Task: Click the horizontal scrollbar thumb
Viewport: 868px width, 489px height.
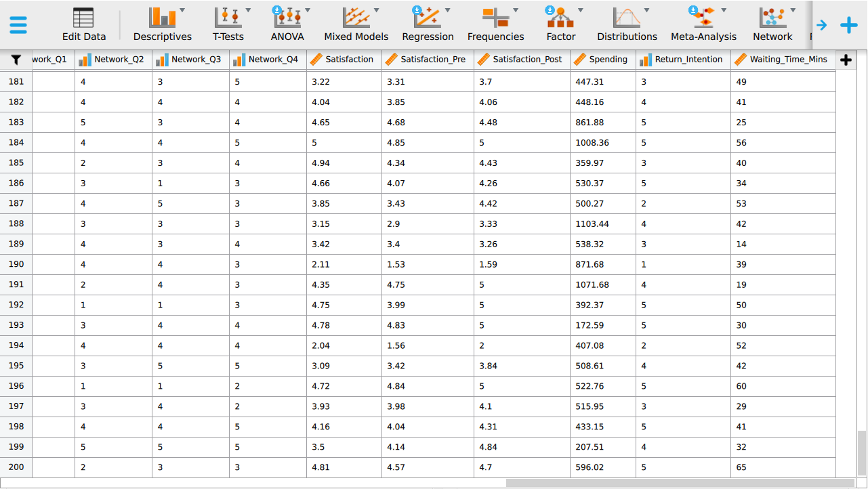Action: click(680, 483)
